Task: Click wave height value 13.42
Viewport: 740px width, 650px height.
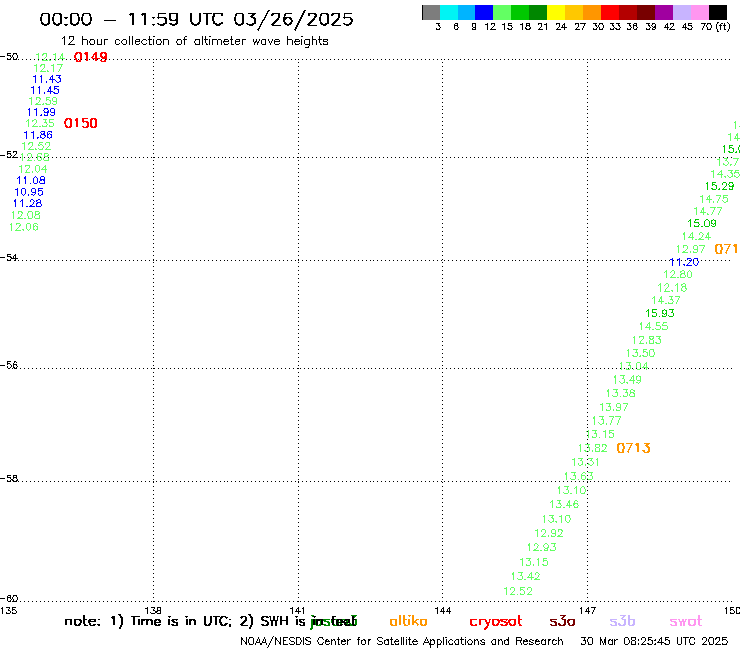Action: pyautogui.click(x=525, y=576)
